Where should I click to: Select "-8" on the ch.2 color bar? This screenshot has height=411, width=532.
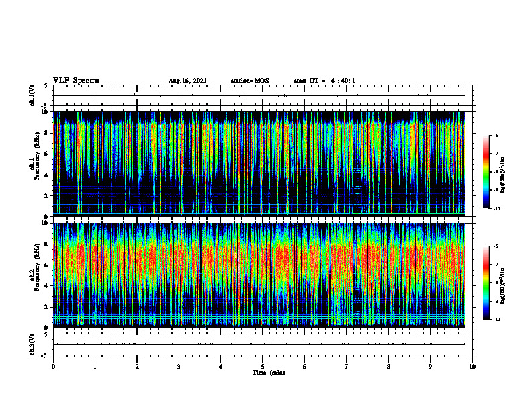pyautogui.click(x=496, y=283)
